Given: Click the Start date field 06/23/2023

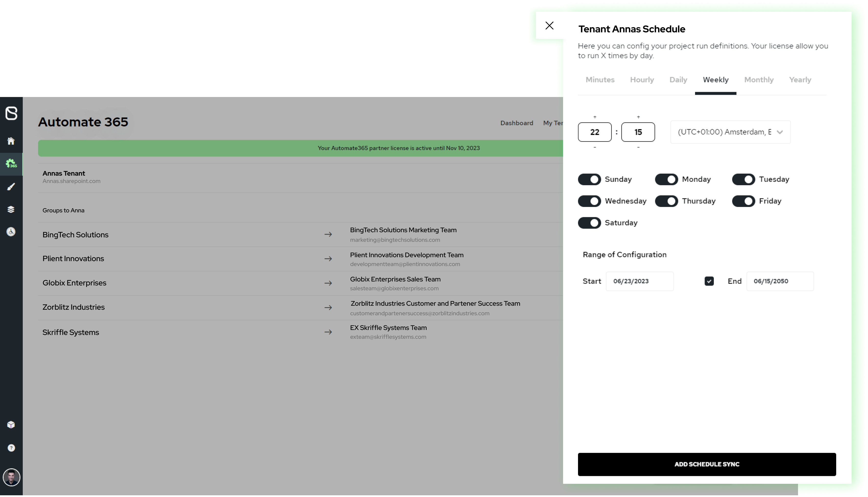Looking at the screenshot, I should tap(640, 282).
